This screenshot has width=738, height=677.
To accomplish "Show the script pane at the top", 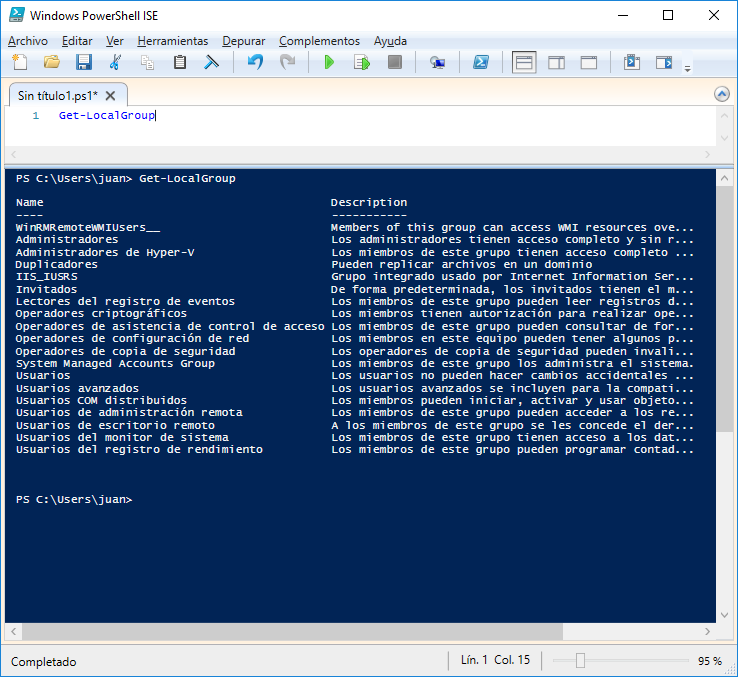I will click(x=524, y=63).
